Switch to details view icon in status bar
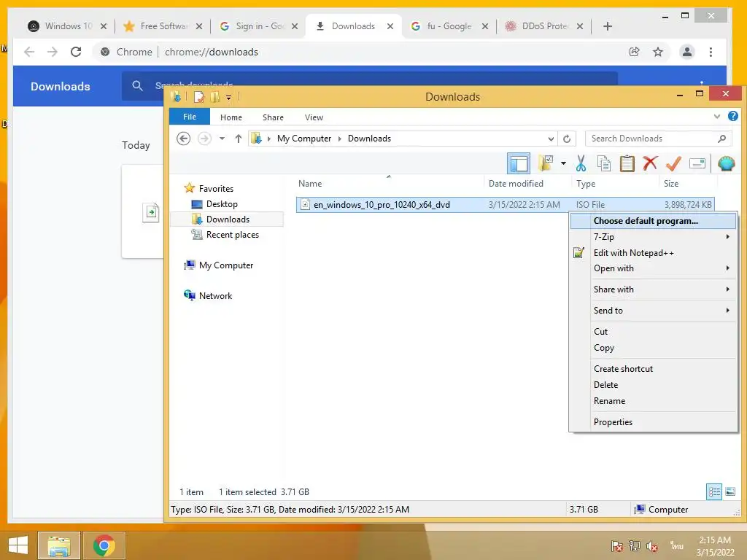 point(714,492)
